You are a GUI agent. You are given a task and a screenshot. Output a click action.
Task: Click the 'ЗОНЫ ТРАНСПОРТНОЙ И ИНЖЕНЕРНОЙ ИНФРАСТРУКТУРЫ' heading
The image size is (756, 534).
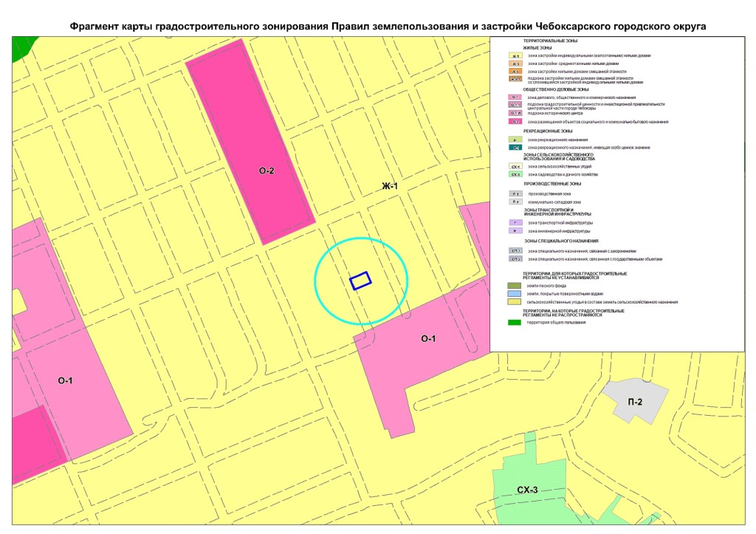(557, 212)
